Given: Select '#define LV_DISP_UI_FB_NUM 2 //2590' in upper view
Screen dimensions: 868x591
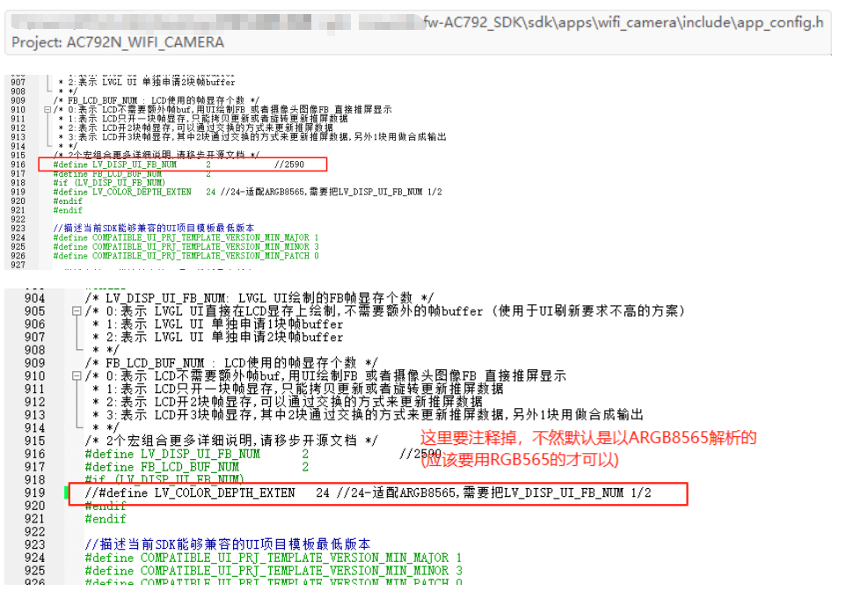Looking at the screenshot, I should pos(179,164).
